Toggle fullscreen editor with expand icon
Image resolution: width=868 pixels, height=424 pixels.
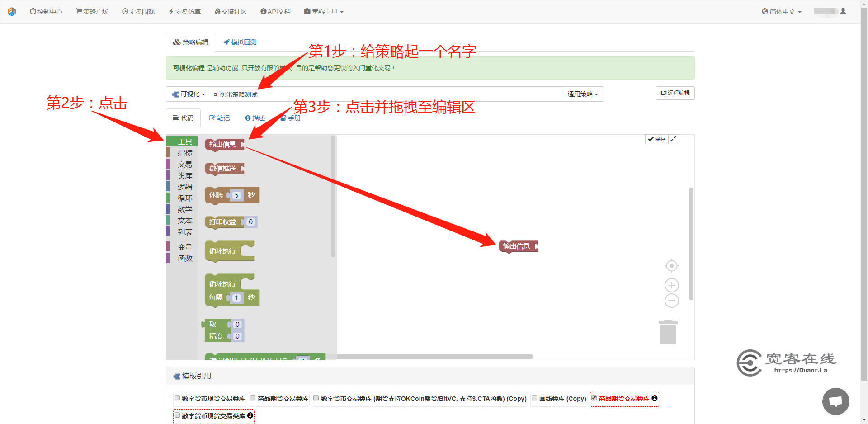[x=674, y=139]
